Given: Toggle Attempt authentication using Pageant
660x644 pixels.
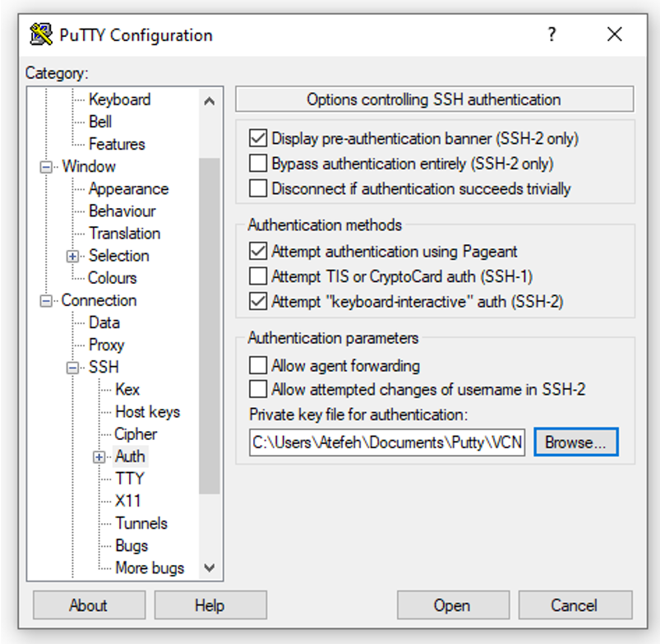Looking at the screenshot, I should [258, 252].
